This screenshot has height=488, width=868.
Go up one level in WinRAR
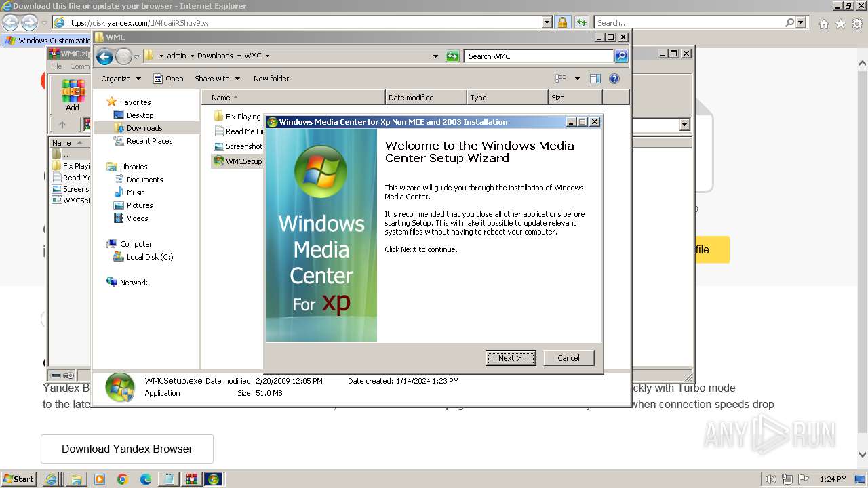coord(62,125)
